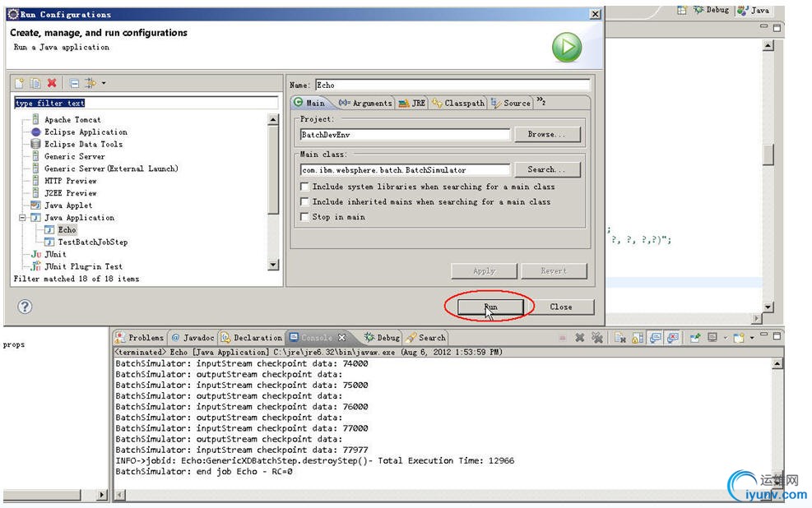Select Eclipse Application in the tree
This screenshot has width=812, height=508.
pyautogui.click(x=86, y=132)
